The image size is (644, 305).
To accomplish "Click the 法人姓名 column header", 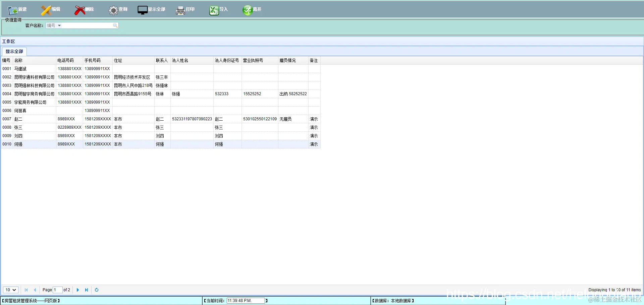I will pos(192,61).
